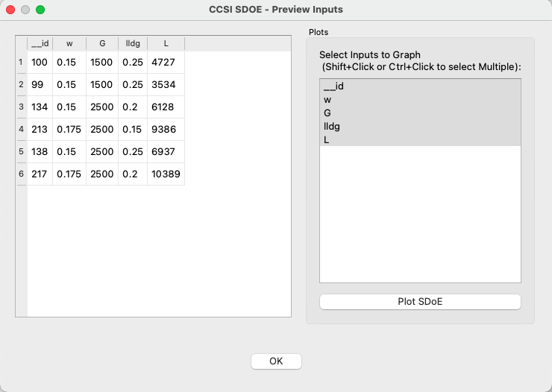Click the __id column header
The image size is (552, 392).
40,43
